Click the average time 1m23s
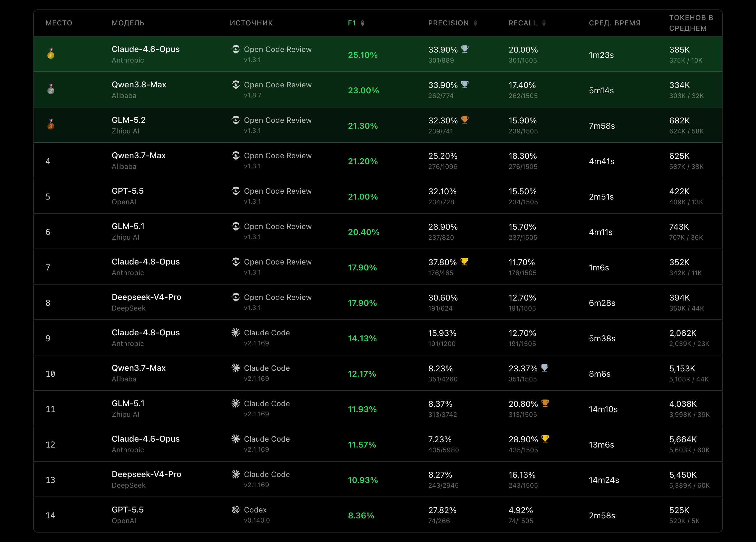Screen dimensions: 756x542 click(x=601, y=55)
